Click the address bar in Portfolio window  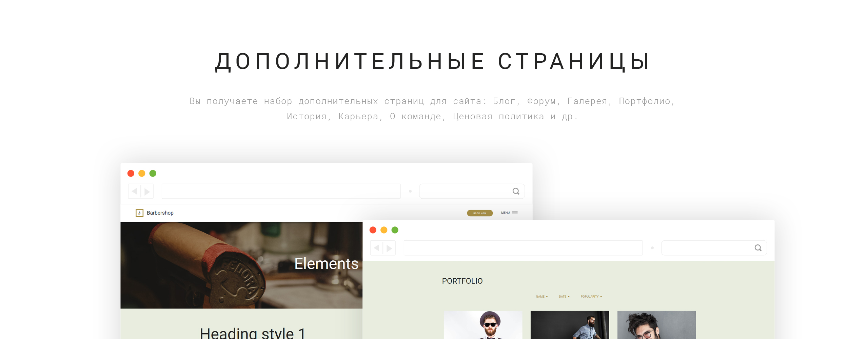click(523, 248)
